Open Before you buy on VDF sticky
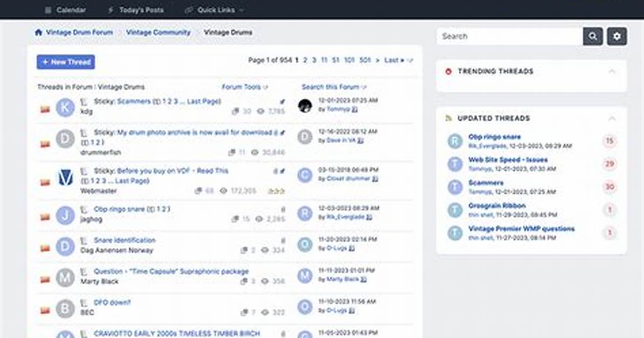Image resolution: width=644 pixels, height=338 pixels. coord(172,171)
